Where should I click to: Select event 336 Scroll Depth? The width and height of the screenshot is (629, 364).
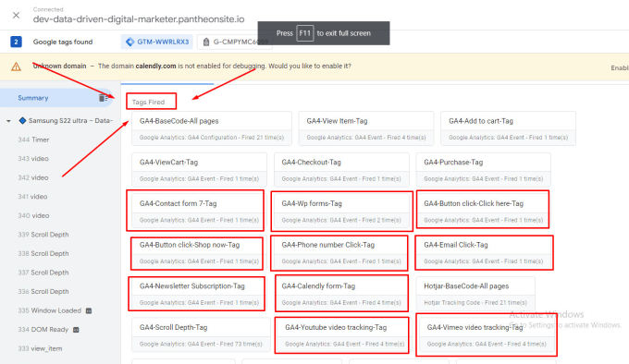tap(43, 292)
